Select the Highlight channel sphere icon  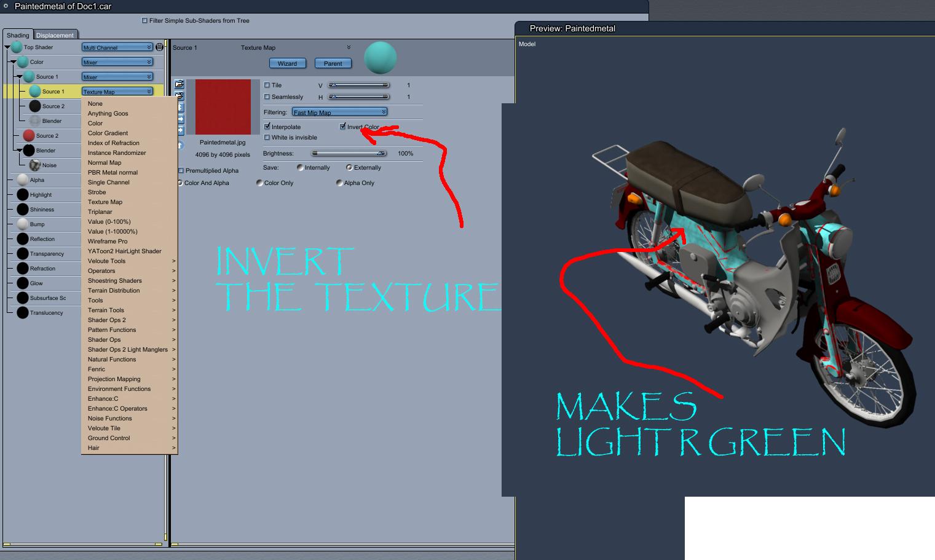pos(23,195)
